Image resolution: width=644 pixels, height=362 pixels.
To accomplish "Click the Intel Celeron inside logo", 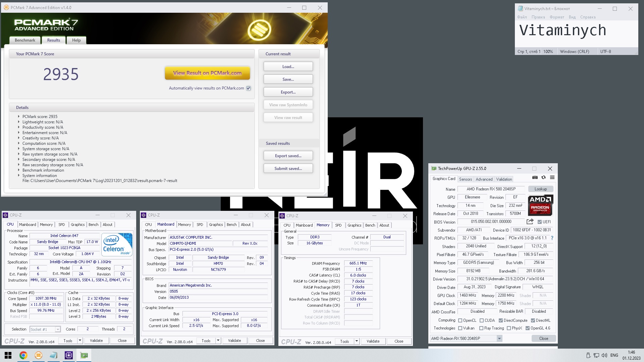I will point(117,245).
